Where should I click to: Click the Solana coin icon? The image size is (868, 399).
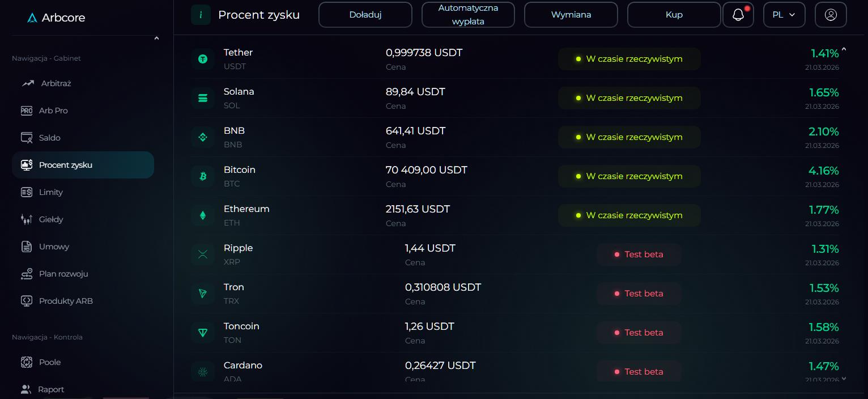[x=203, y=98]
